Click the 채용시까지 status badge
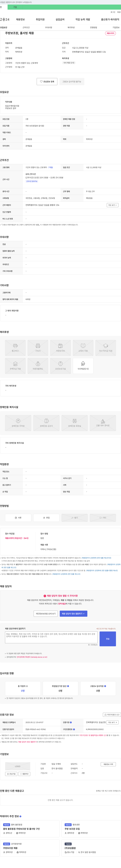Screen dimensions: 121x868 pos(110,33)
